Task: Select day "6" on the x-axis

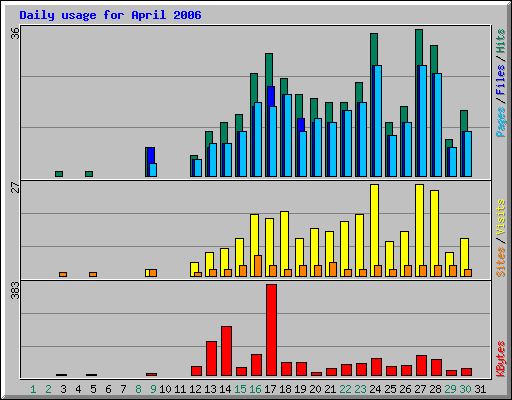Action: [x=108, y=389]
